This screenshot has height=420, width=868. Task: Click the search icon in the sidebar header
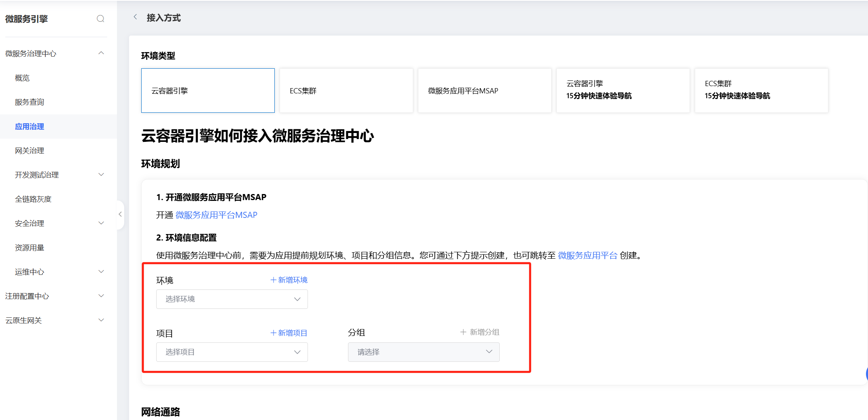100,19
